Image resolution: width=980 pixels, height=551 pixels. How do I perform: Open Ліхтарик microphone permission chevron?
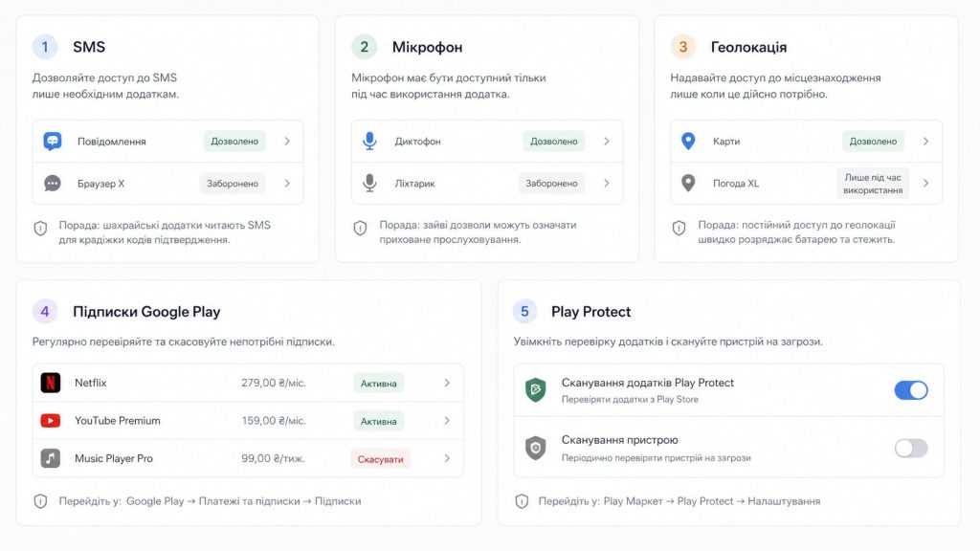pos(607,183)
